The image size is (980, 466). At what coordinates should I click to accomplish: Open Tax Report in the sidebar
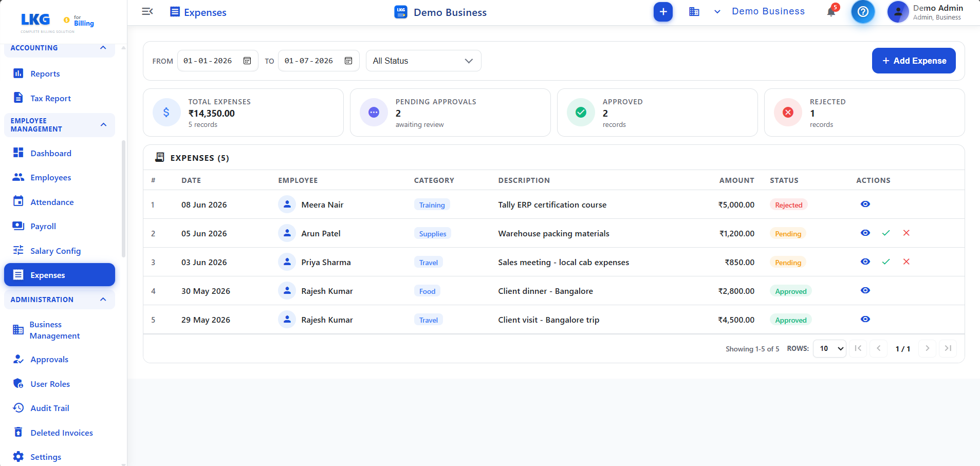[x=60, y=98]
